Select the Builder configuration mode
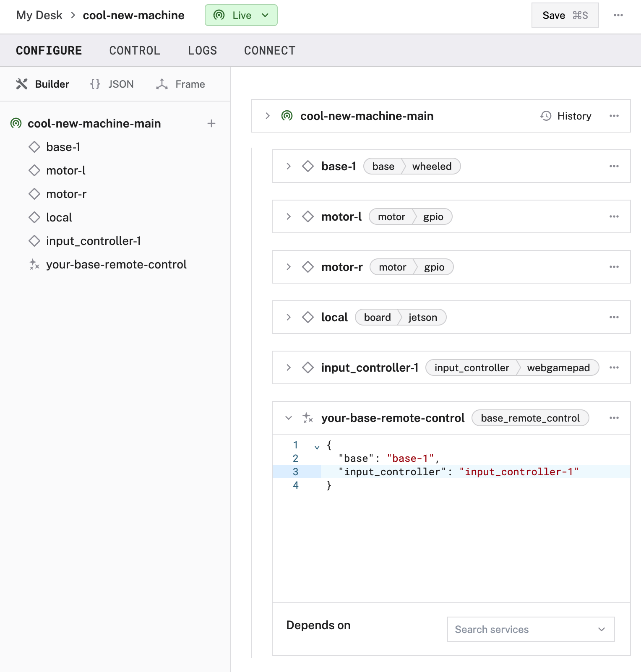The width and height of the screenshot is (641, 672). (x=43, y=84)
